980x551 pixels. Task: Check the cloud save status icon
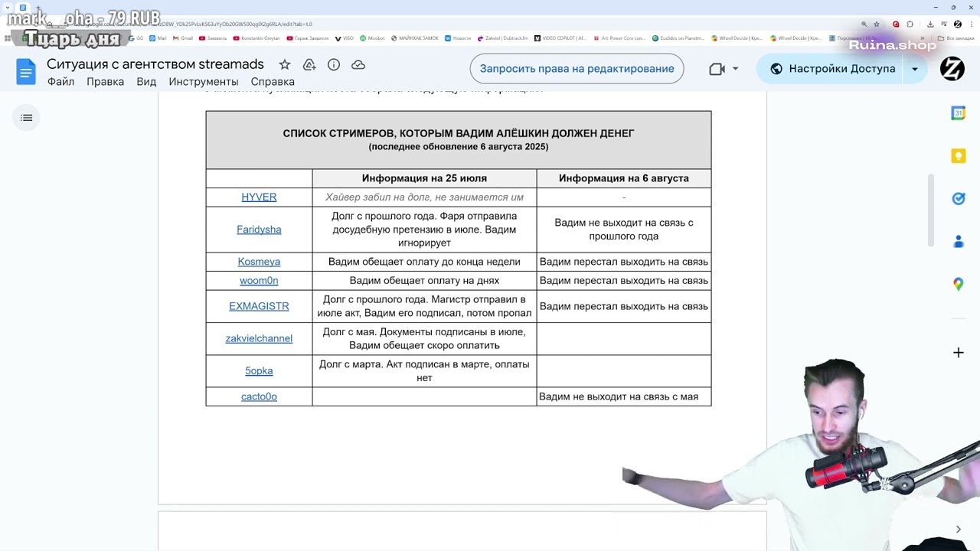tap(358, 65)
